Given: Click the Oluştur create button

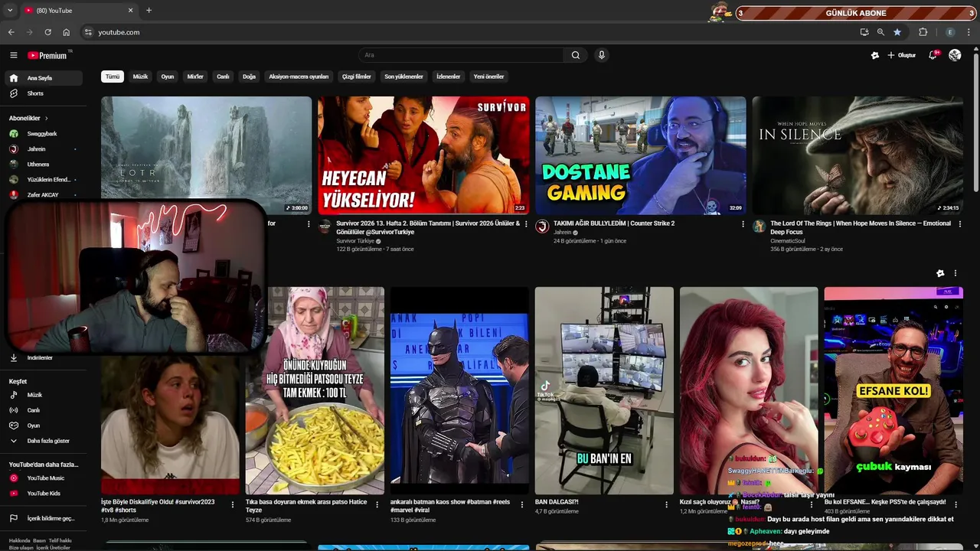Looking at the screenshot, I should click(x=901, y=55).
